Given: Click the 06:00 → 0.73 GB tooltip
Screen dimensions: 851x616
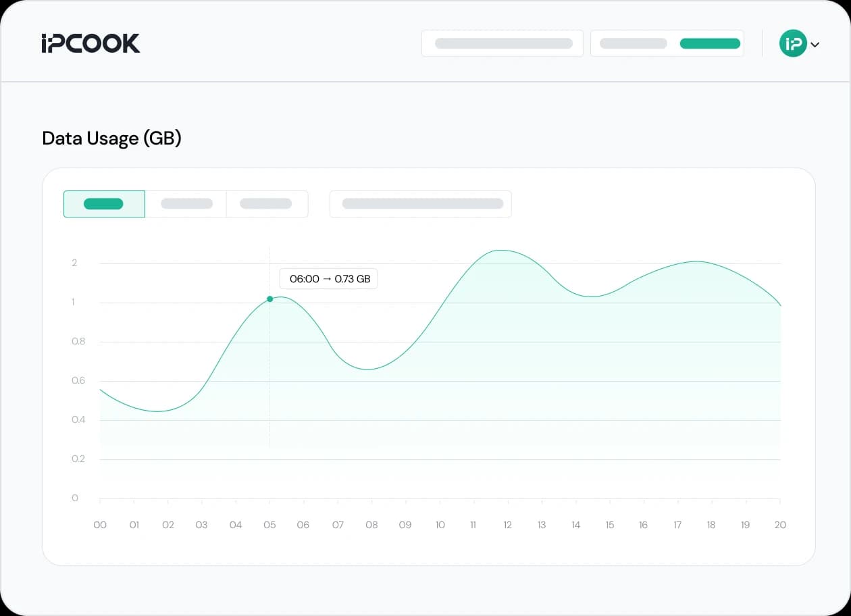Looking at the screenshot, I should point(329,278).
